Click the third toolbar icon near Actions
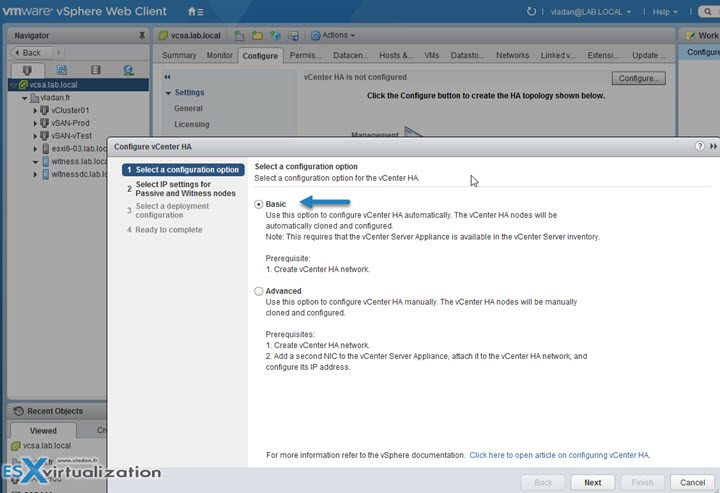The height and width of the screenshot is (493, 720). [276, 35]
